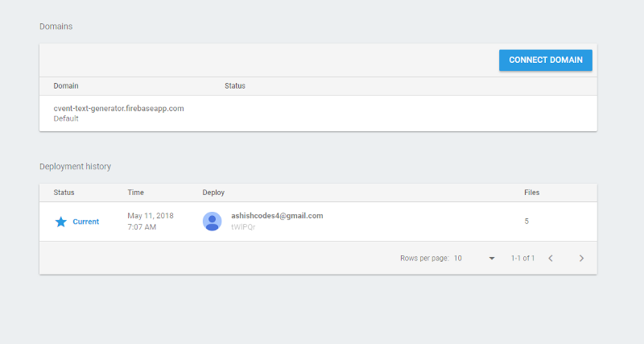Select the Domain column header
The height and width of the screenshot is (344, 644).
click(x=66, y=86)
